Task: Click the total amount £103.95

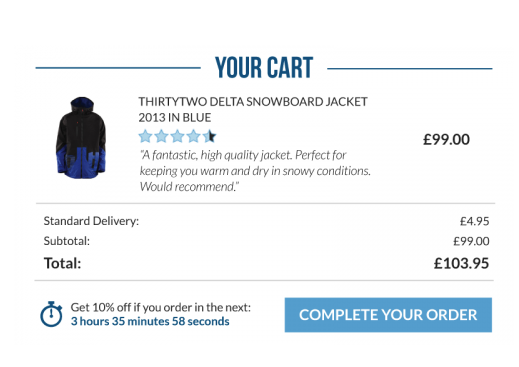Action: click(461, 263)
